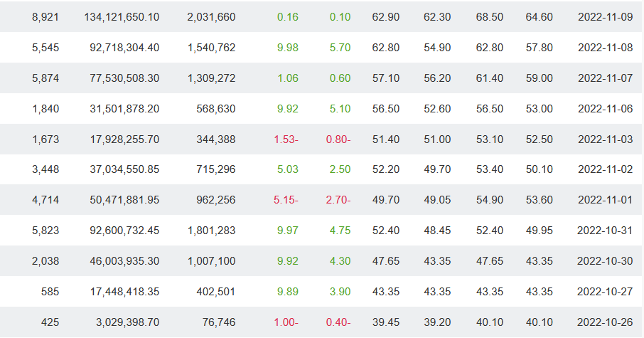Select the red 0.80- change value
Image resolution: width=644 pixels, height=338 pixels.
click(338, 139)
